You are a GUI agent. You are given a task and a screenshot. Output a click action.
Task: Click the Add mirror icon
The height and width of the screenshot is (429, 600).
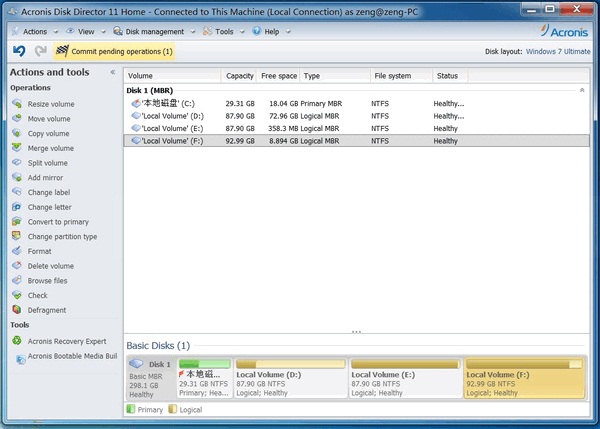pos(18,178)
